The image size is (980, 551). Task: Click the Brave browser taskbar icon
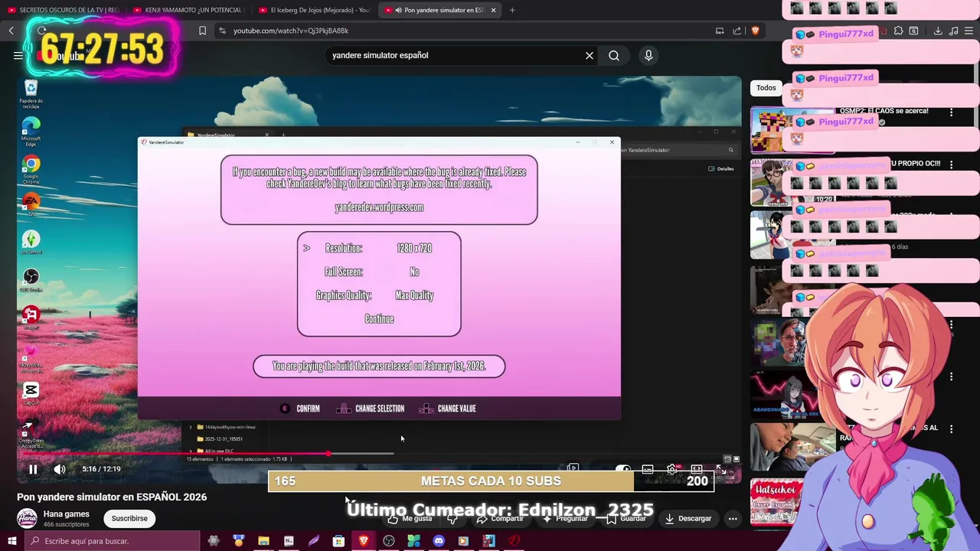[364, 541]
